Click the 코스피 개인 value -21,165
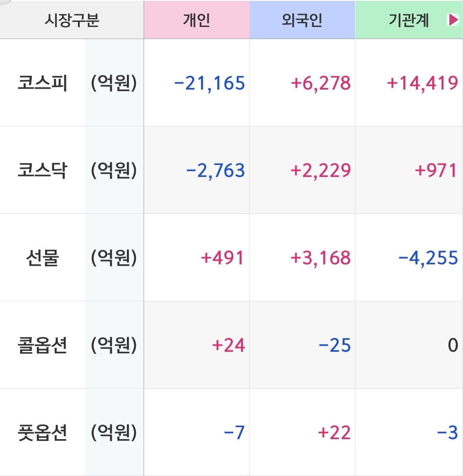This screenshot has height=476, width=463. [x=210, y=83]
